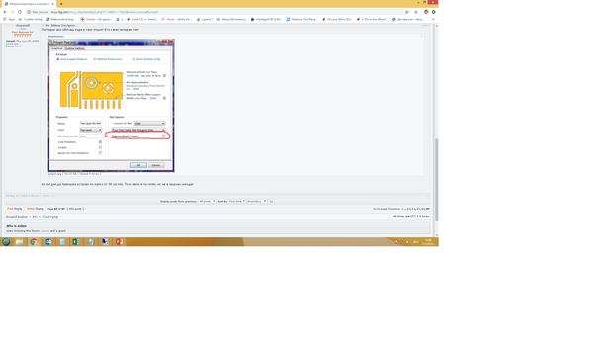This screenshot has height=364, width=594.
Task: Open the Connect to Net dropdown
Action: 149,123
